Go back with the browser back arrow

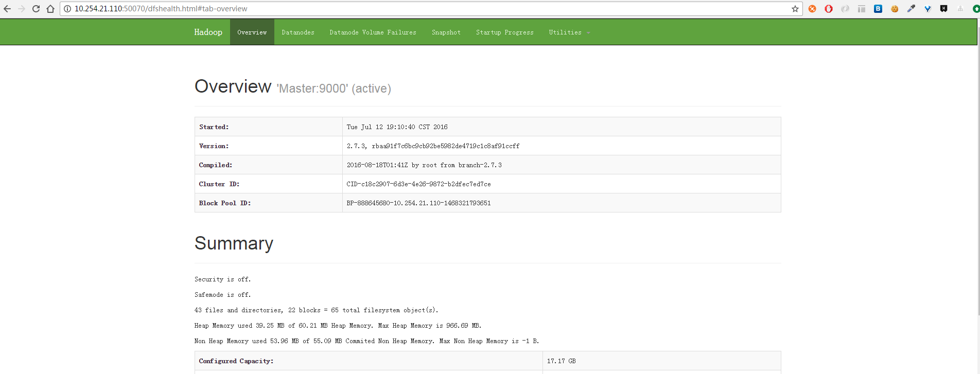tap(7, 9)
